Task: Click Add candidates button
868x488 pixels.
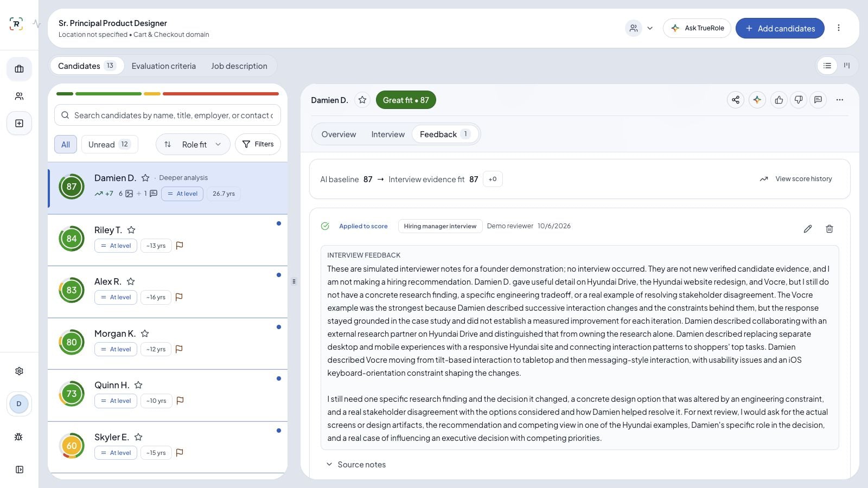Action: tap(780, 28)
